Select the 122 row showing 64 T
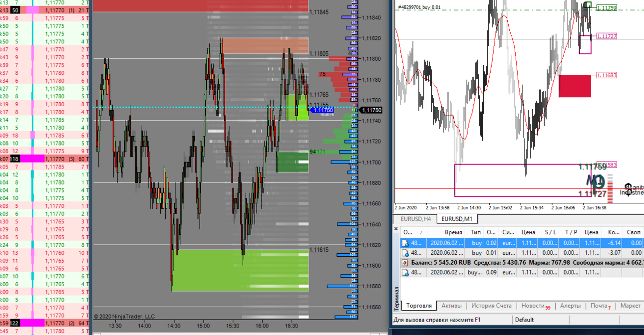The width and height of the screenshot is (644, 335). point(44,324)
